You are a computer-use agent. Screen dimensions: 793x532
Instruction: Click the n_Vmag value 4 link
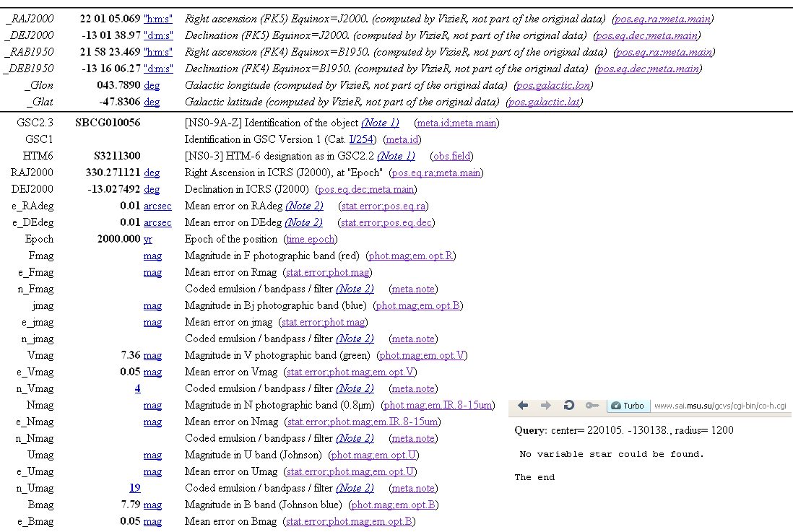point(137,388)
